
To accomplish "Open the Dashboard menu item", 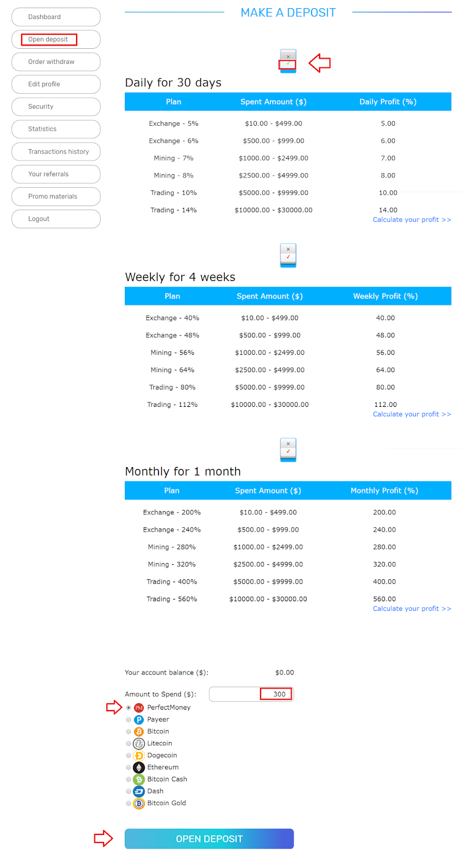I will pos(56,17).
